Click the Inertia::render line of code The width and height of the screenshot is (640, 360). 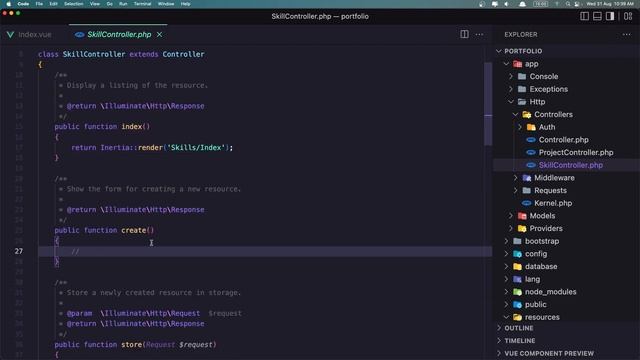(x=152, y=148)
